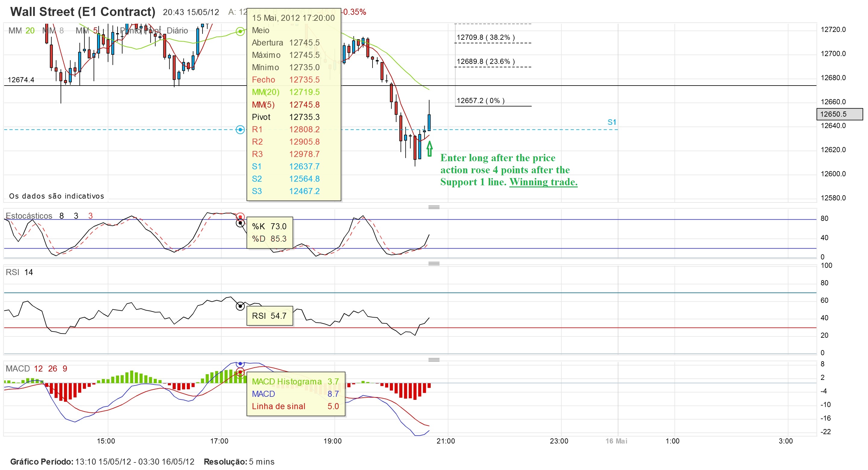Click the MM(5) 12745.8 tooltip row
This screenshot has width=868, height=470.
pyautogui.click(x=286, y=105)
